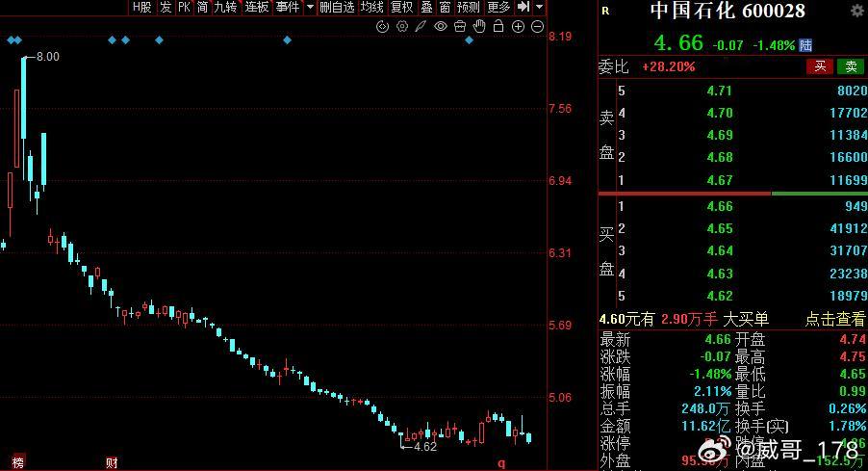This screenshot has width=868, height=471.
Task: Click the arrow-to-bar collapse icon in toolbar
Action: tap(523, 7)
